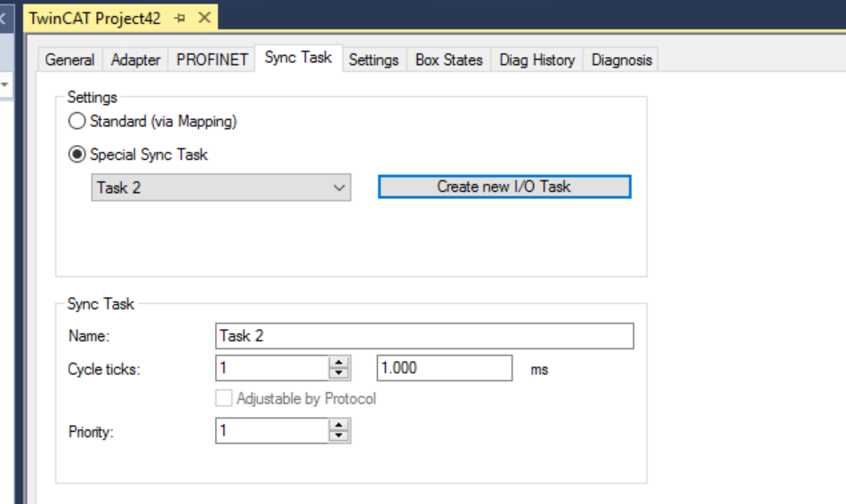846x504 pixels.
Task: Click into the Priority value field
Action: [272, 431]
